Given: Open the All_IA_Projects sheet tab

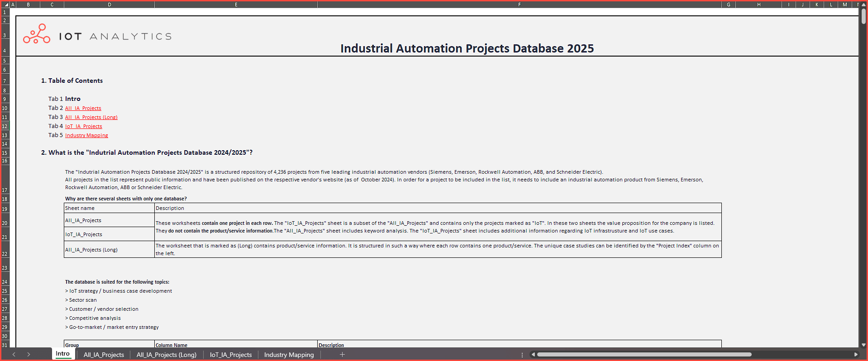Looking at the screenshot, I should point(104,355).
